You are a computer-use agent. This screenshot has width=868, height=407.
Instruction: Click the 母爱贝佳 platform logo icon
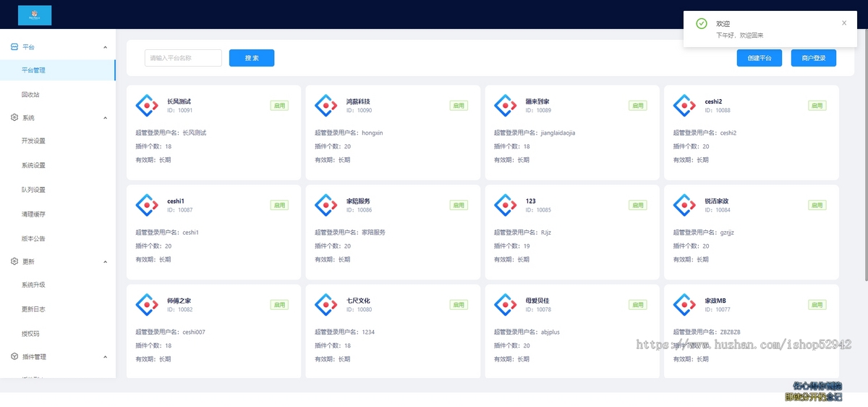(x=506, y=305)
